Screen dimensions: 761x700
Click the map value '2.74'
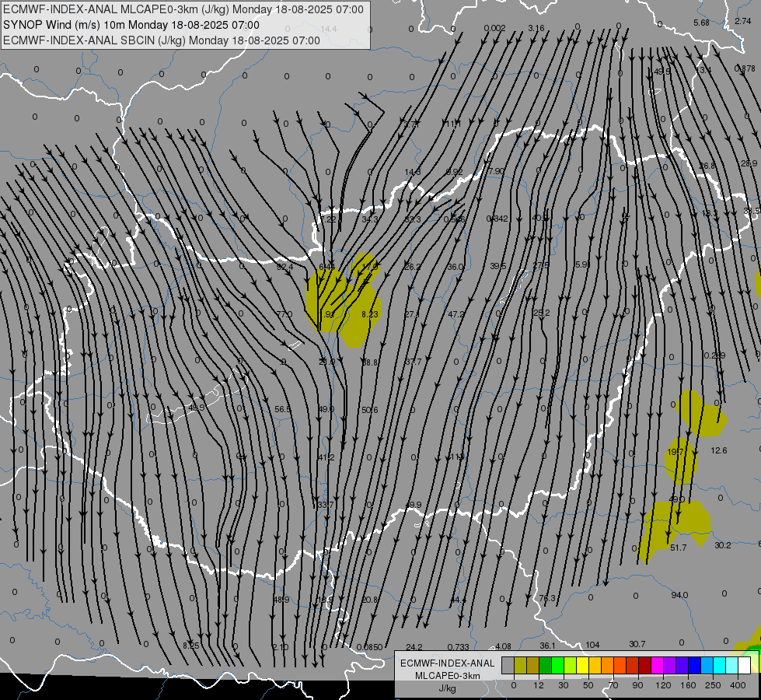[x=743, y=21]
